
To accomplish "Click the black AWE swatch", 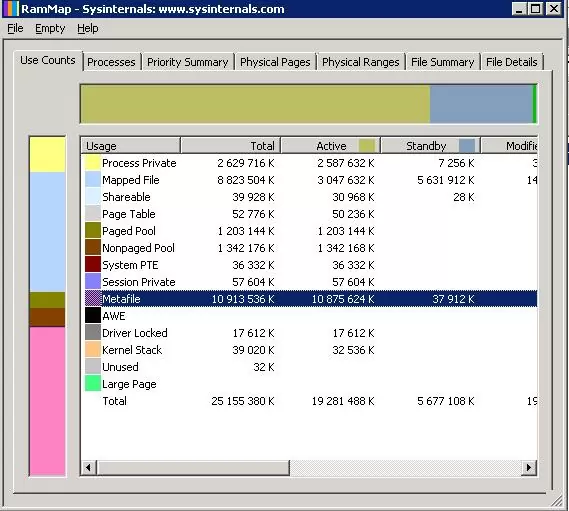I will (x=93, y=316).
